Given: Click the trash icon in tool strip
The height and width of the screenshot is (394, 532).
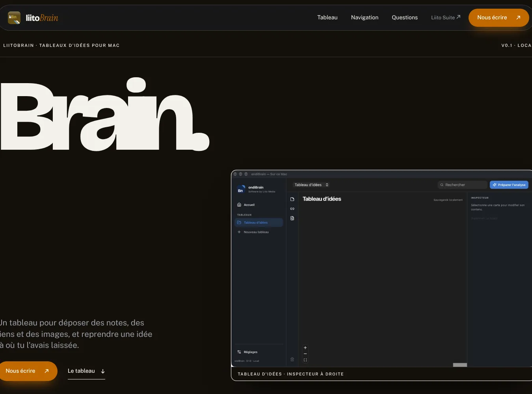Looking at the screenshot, I should click(292, 359).
